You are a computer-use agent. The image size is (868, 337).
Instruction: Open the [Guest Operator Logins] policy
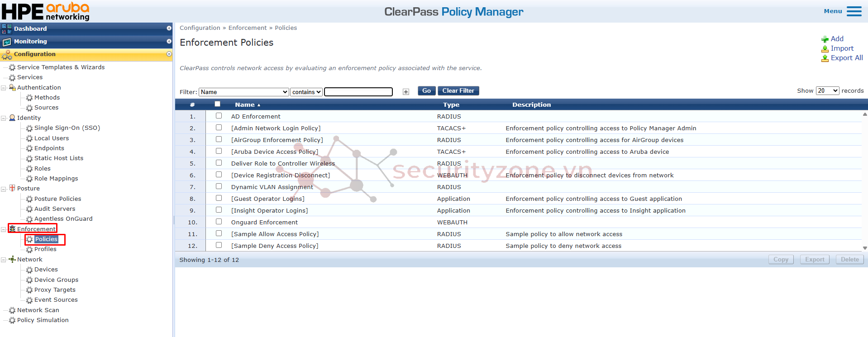[268, 199]
